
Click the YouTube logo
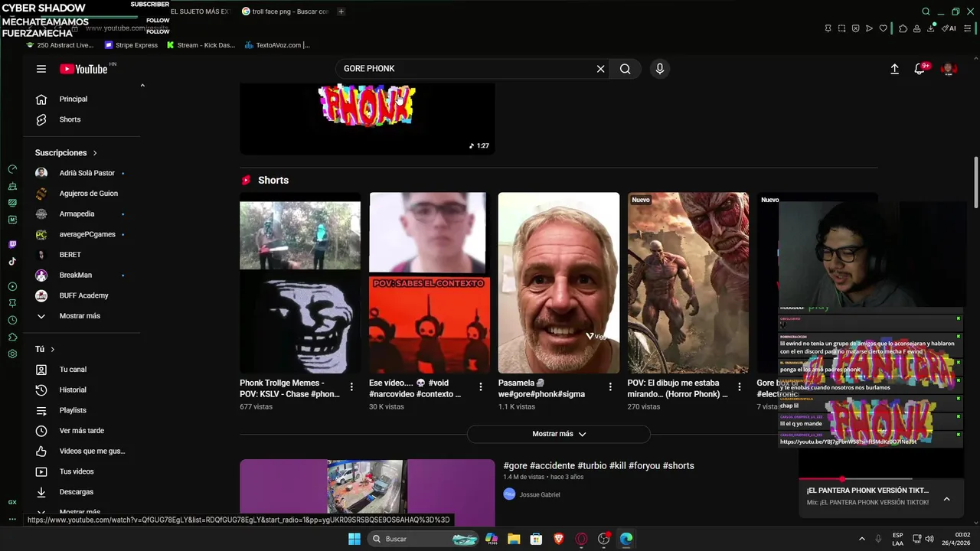click(83, 69)
